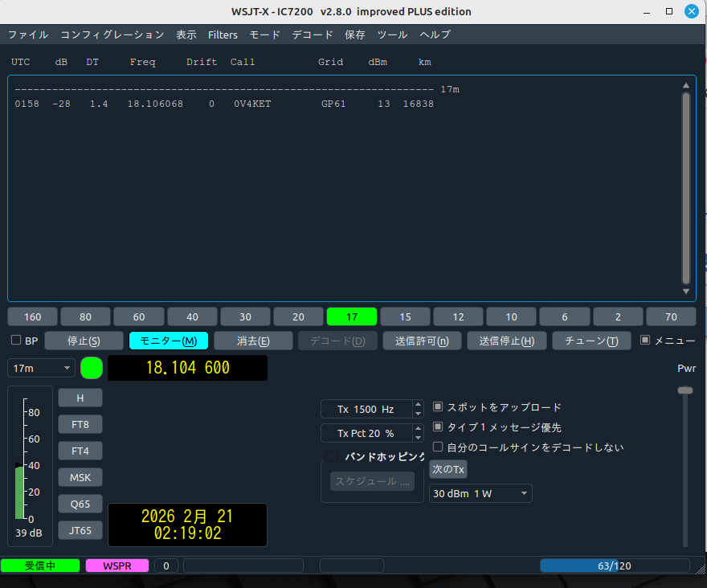Viewport: 707px width, 588px height.
Task: Enable the BP checkbox
Action: point(16,341)
